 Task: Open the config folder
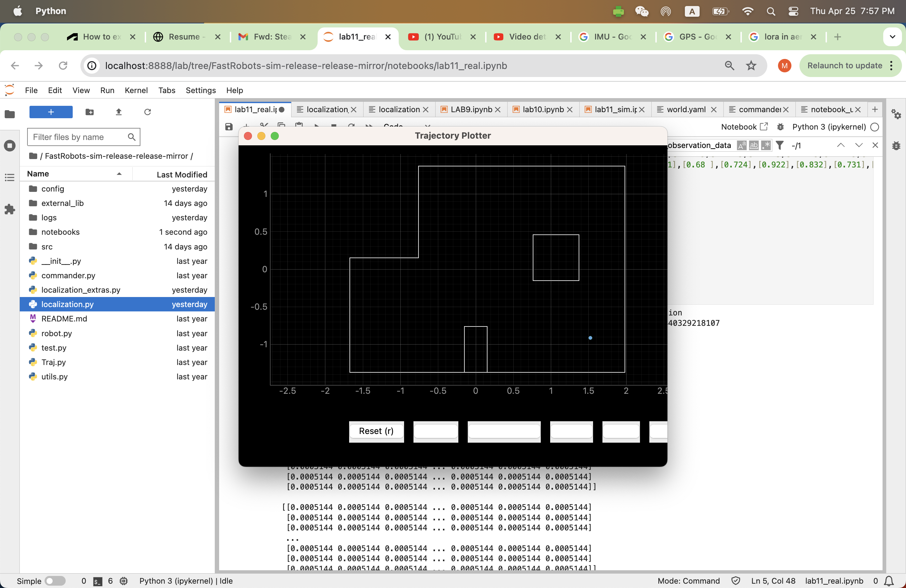[117, 189]
